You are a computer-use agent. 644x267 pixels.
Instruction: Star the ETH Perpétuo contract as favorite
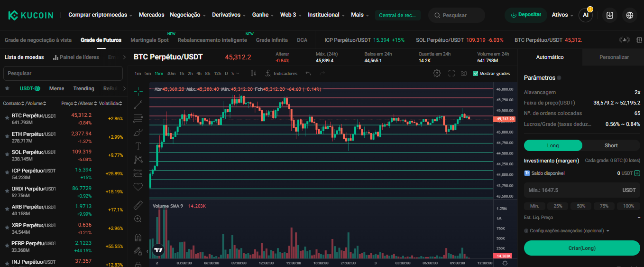pyautogui.click(x=7, y=136)
